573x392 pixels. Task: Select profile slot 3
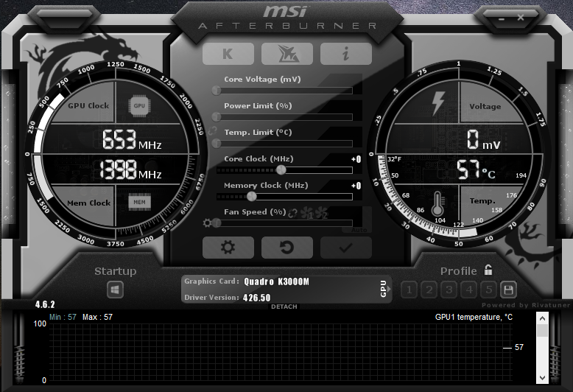click(449, 290)
